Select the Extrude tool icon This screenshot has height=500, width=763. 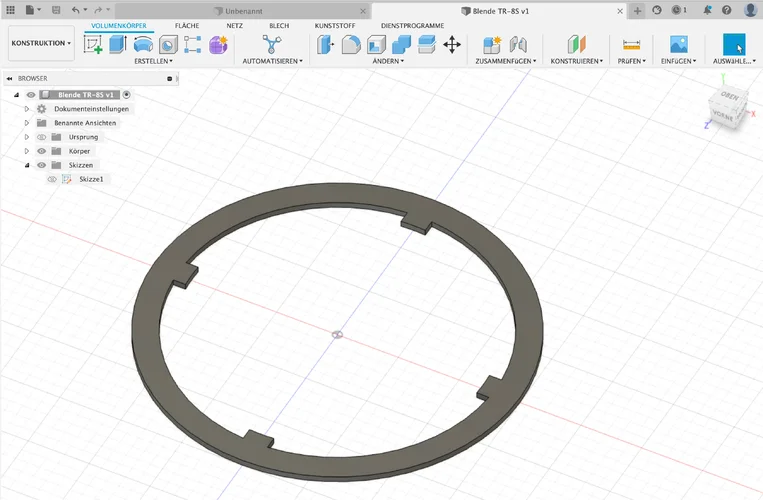pyautogui.click(x=118, y=44)
